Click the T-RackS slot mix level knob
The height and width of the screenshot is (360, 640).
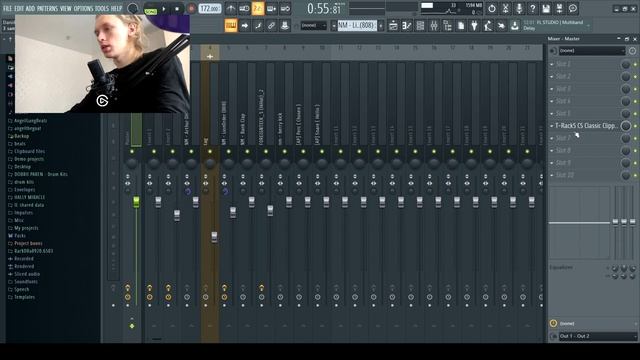[626, 126]
